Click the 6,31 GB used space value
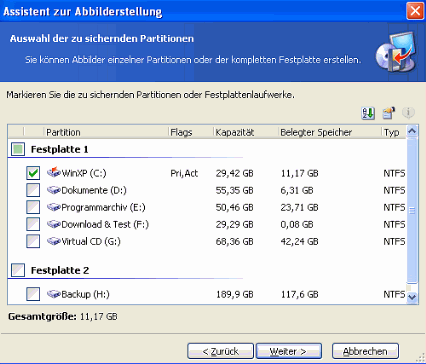The image size is (426, 364). [297, 190]
